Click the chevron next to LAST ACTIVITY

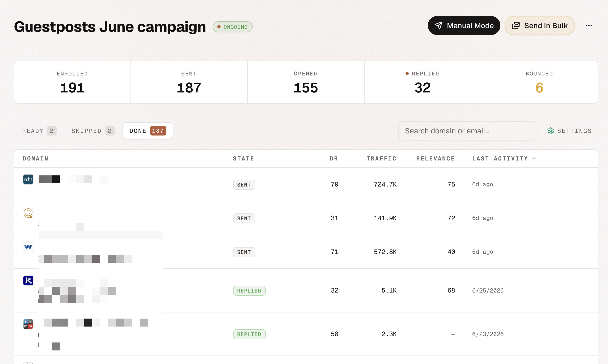pos(534,159)
